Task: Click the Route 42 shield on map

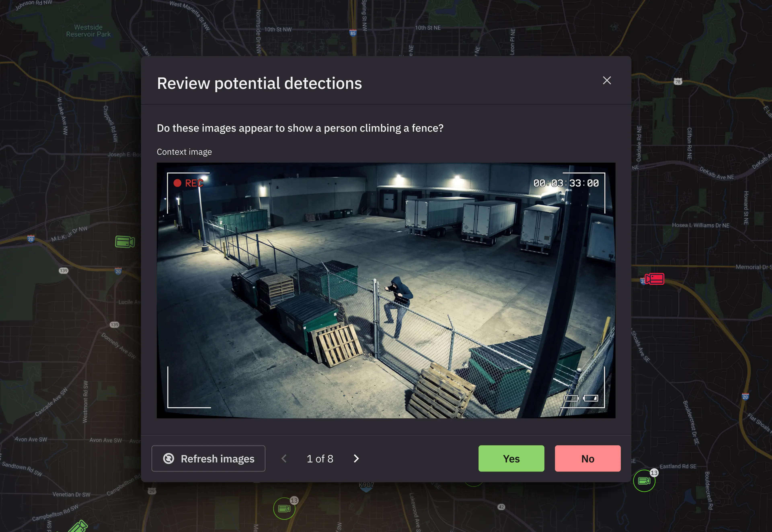Action: click(501, 507)
